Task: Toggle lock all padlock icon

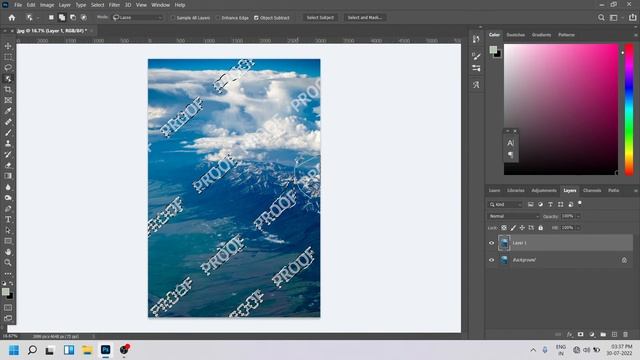Action: [x=540, y=228]
